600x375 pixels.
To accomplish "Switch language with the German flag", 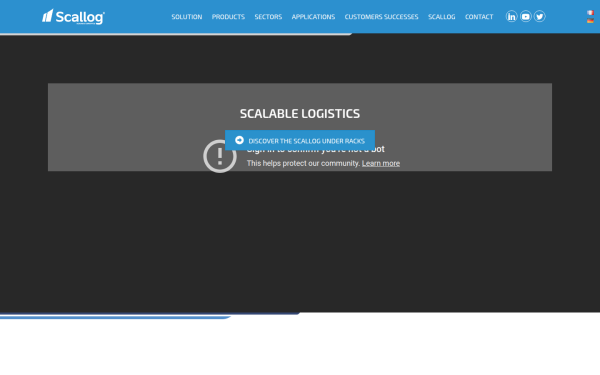I will [x=590, y=21].
